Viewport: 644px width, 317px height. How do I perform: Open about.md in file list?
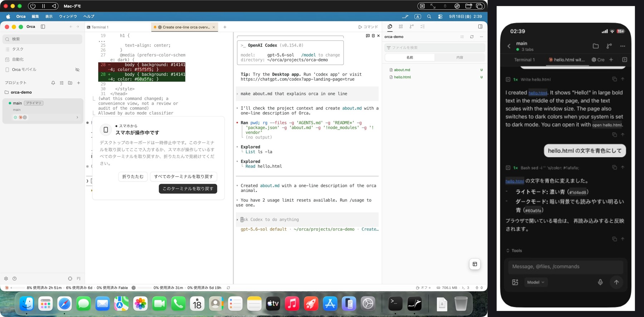tap(435, 70)
